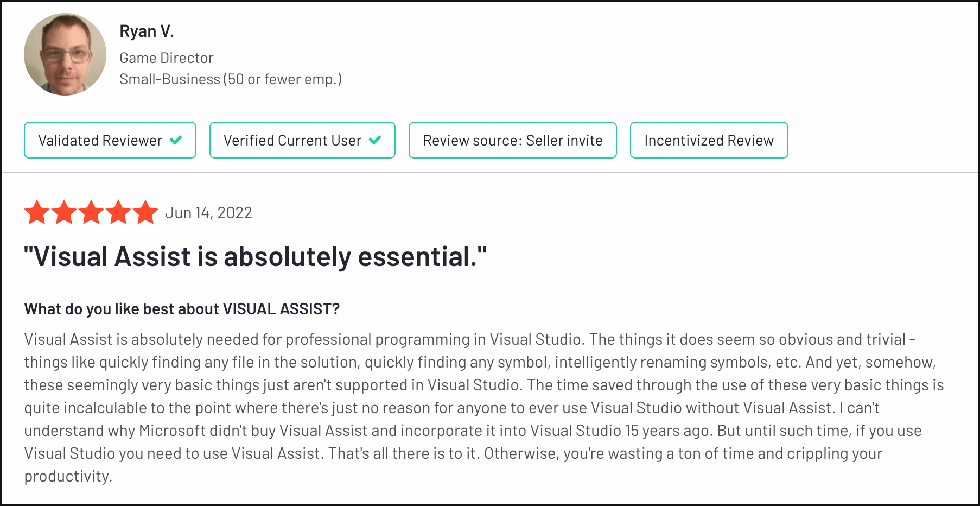
Task: Click the Validated Reviewer checkmark icon
Action: pos(176,140)
